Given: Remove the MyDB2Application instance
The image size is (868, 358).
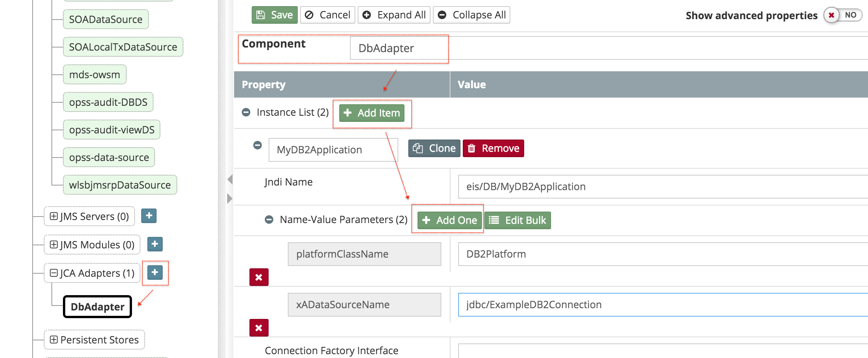Looking at the screenshot, I should pyautogui.click(x=493, y=148).
